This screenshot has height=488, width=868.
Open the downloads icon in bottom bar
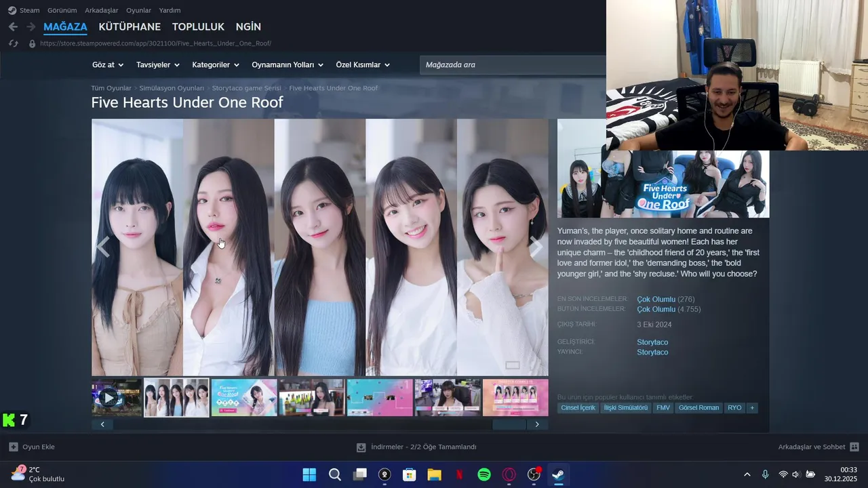tap(361, 447)
